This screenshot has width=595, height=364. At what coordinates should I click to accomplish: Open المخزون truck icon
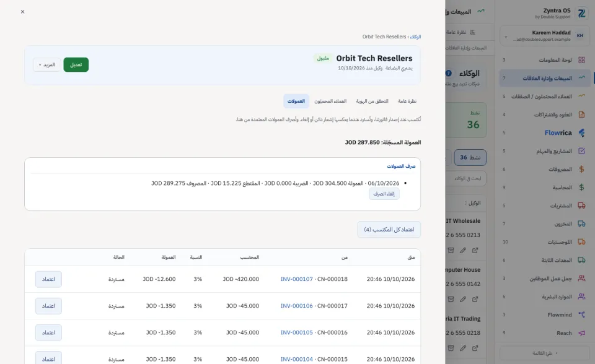(581, 223)
